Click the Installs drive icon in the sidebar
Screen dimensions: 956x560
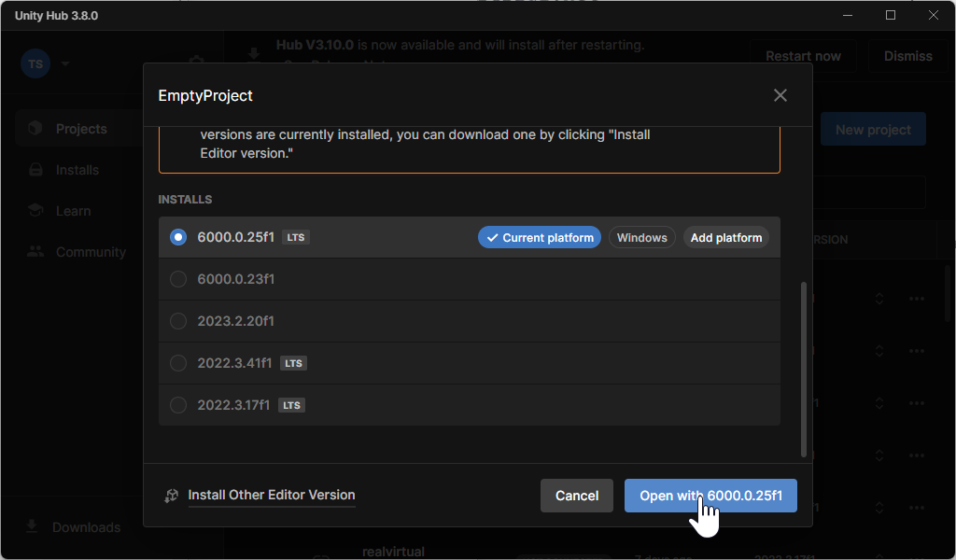(x=35, y=170)
